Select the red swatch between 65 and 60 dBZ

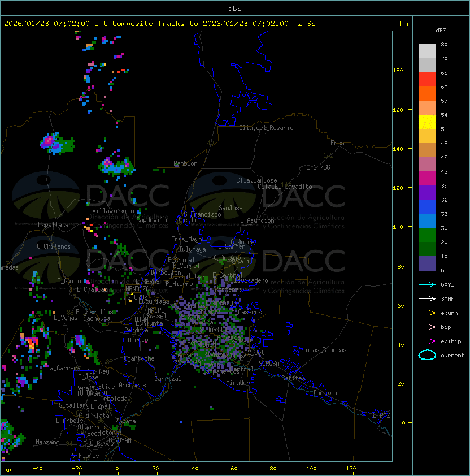coord(427,80)
